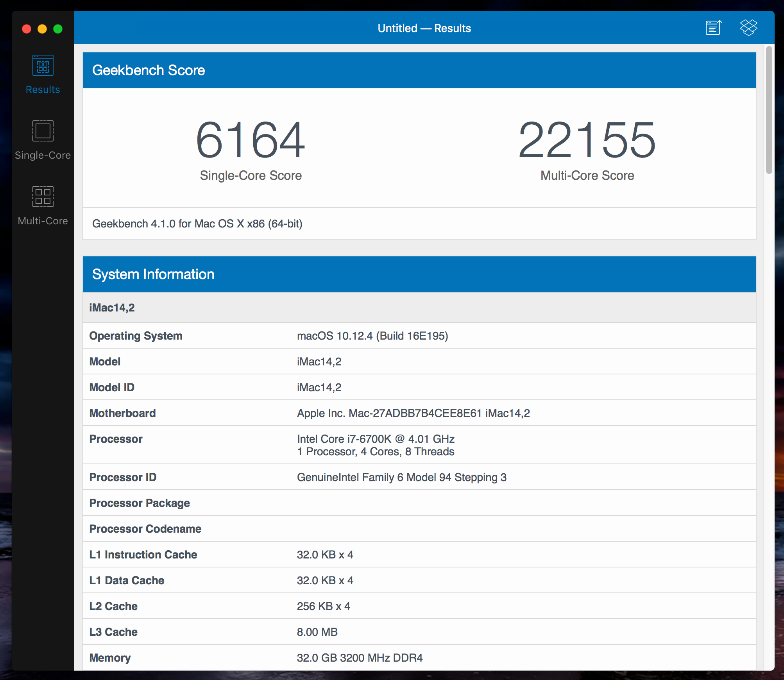Click the 256 KB x 4 value
This screenshot has height=680, width=784.
[323, 606]
